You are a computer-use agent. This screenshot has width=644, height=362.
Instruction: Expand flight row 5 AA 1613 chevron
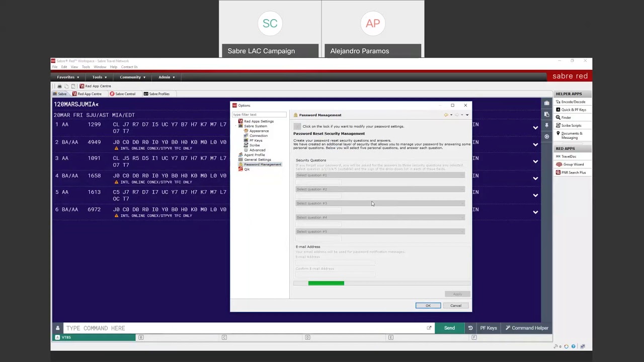[535, 195]
